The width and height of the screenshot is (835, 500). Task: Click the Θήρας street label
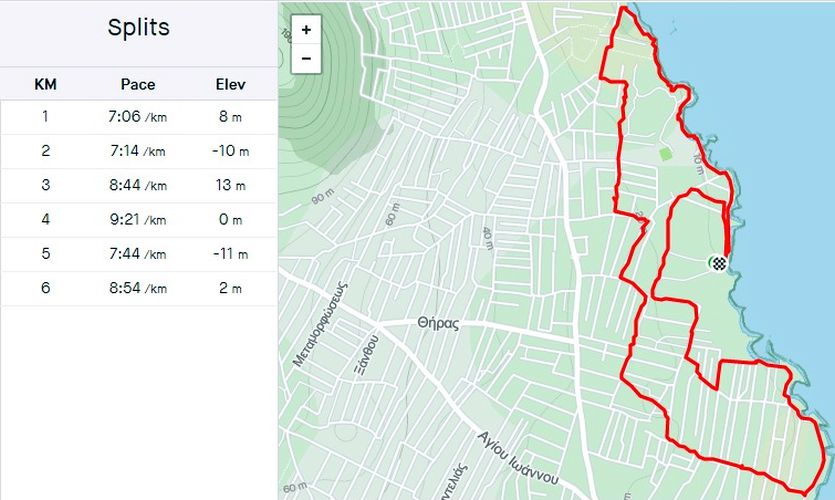click(438, 323)
